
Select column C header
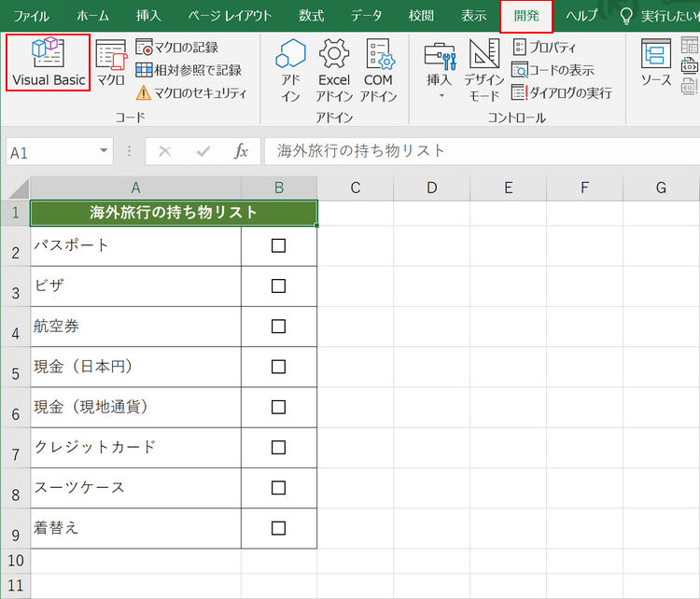[356, 188]
